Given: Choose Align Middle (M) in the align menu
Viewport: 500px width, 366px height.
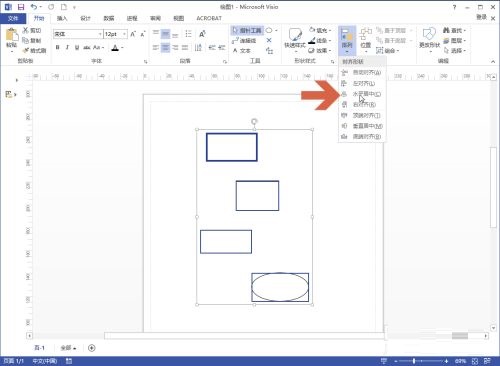Looking at the screenshot, I should [x=362, y=126].
